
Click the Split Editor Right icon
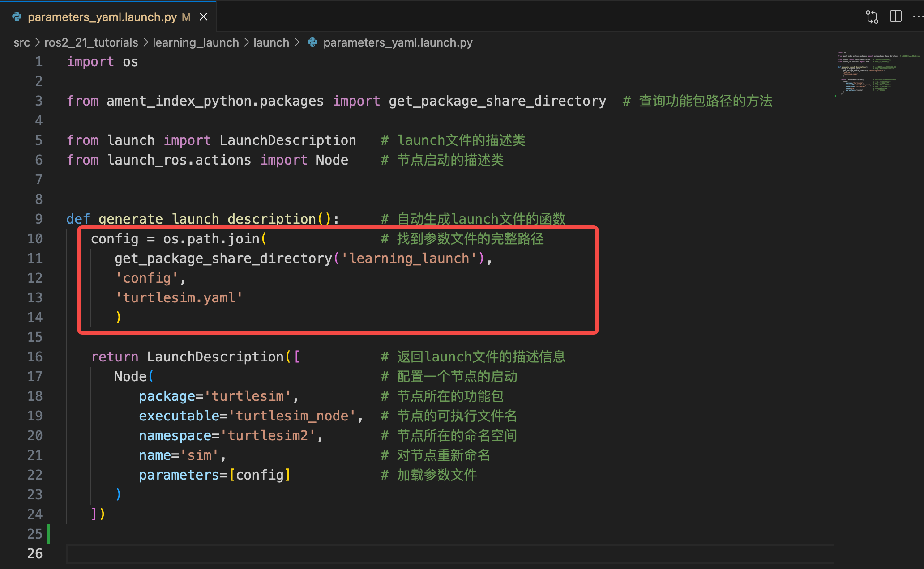tap(895, 17)
